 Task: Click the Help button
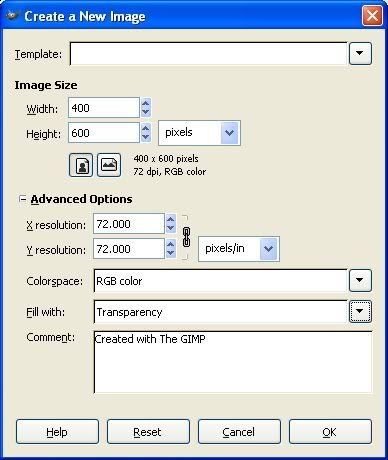[x=57, y=432]
